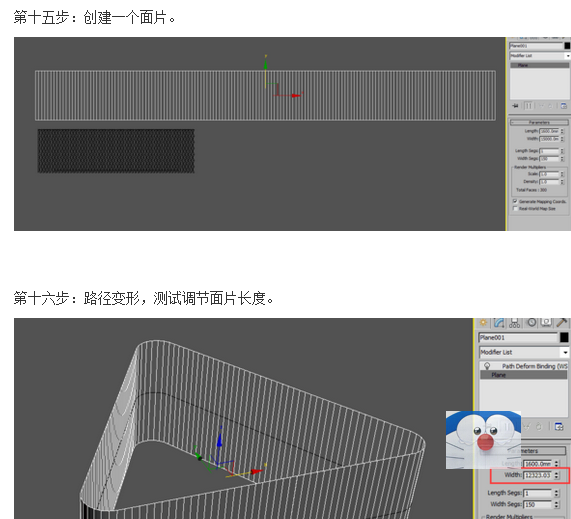This screenshot has width=571, height=519.
Task: Click the Length Segs spinner in step 16 panel
Action: (x=556, y=493)
